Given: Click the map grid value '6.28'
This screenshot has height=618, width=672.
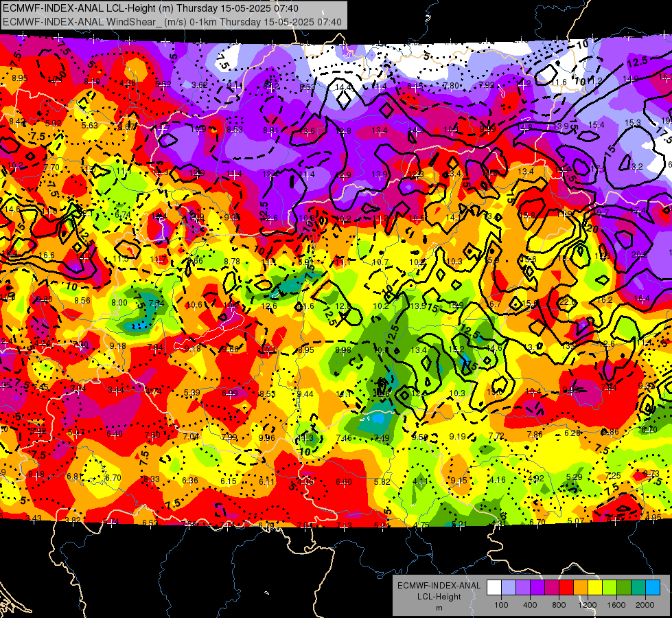Looking at the screenshot, I should (572, 433).
